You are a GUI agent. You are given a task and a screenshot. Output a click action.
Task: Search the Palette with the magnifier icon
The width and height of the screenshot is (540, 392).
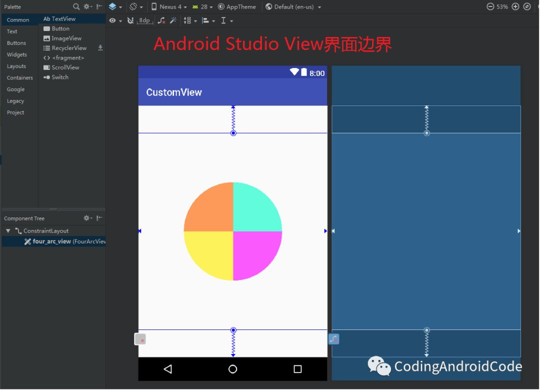tap(76, 6)
